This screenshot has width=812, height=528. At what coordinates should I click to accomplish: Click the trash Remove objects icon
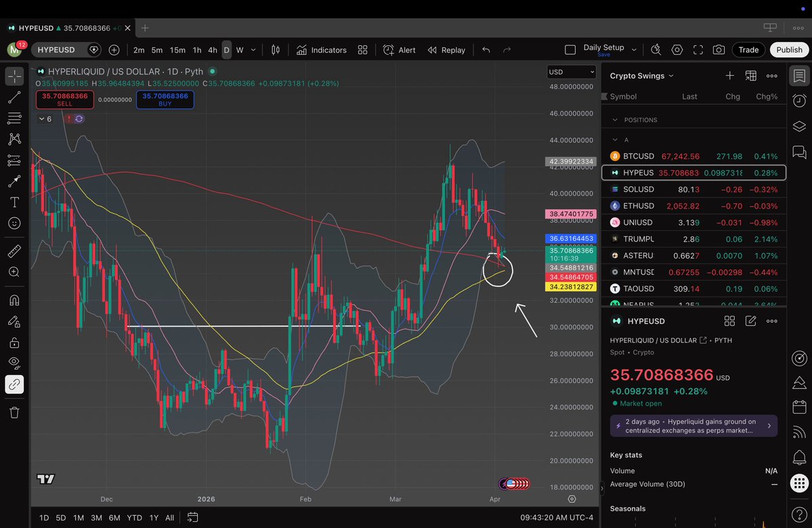tap(14, 412)
